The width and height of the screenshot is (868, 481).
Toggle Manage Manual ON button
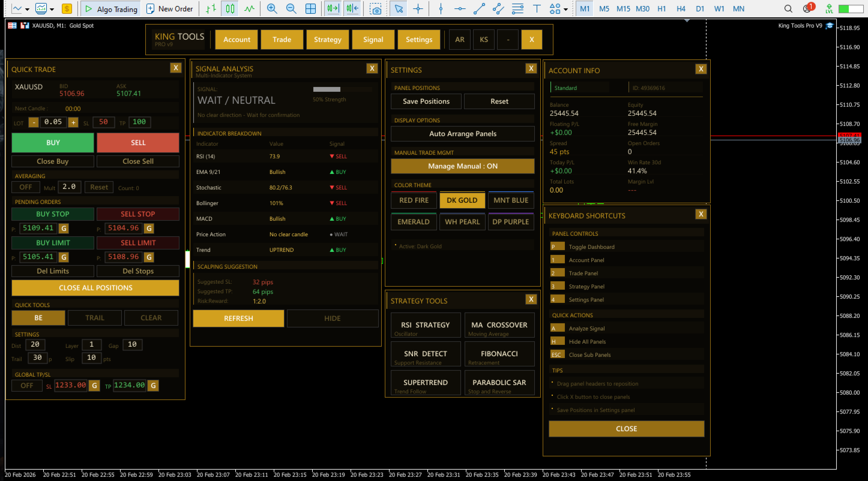tap(462, 166)
